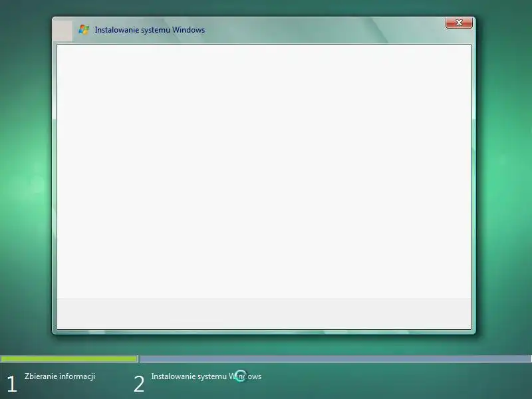This screenshot has width=532, height=399.
Task: Click the green completed progress bar segment
Action: coord(69,358)
